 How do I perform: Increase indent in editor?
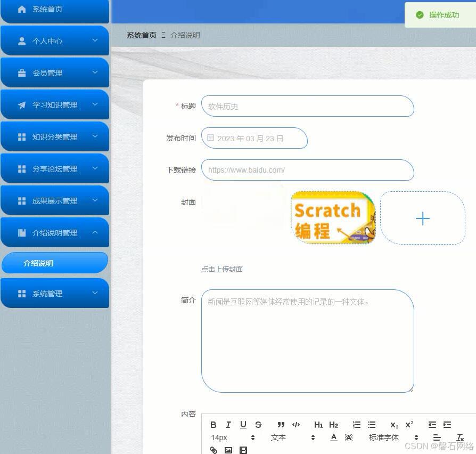tap(447, 425)
